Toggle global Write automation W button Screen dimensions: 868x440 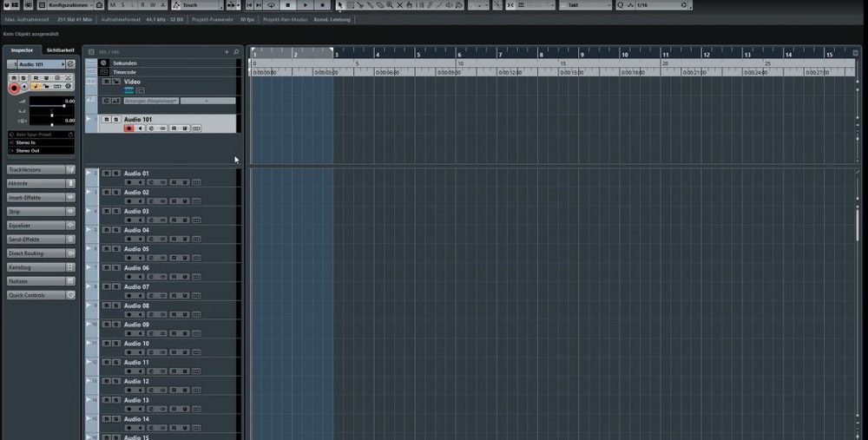coord(153,5)
